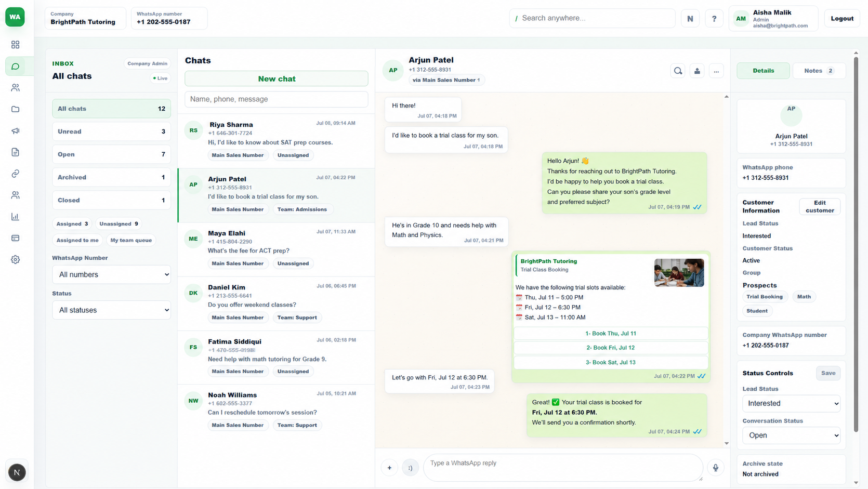Toggle the My team queue filter

pyautogui.click(x=131, y=240)
